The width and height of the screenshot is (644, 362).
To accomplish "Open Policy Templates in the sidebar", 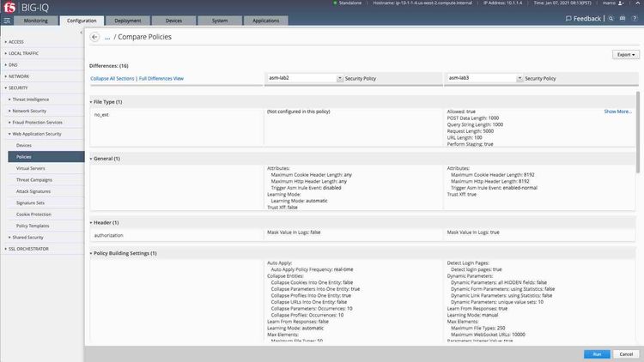I will (33, 226).
